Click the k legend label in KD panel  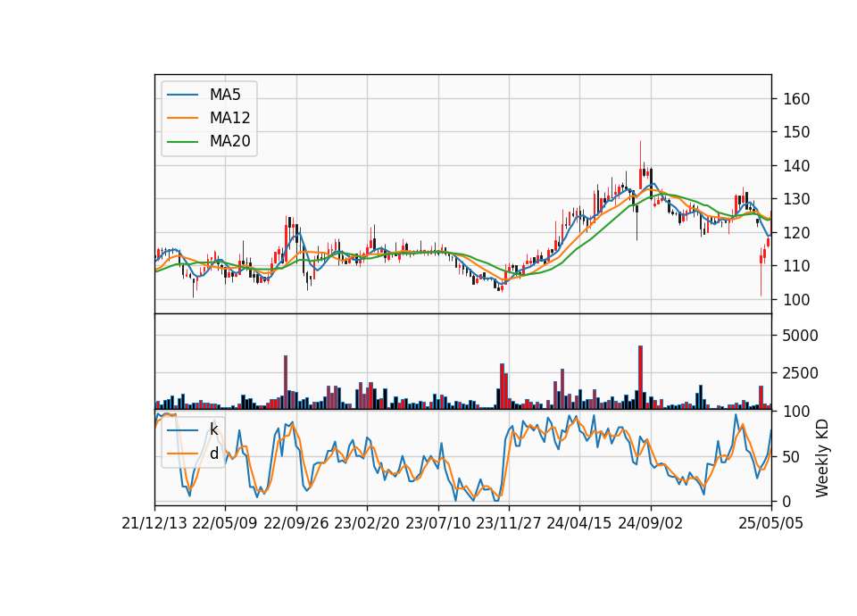[213, 429]
